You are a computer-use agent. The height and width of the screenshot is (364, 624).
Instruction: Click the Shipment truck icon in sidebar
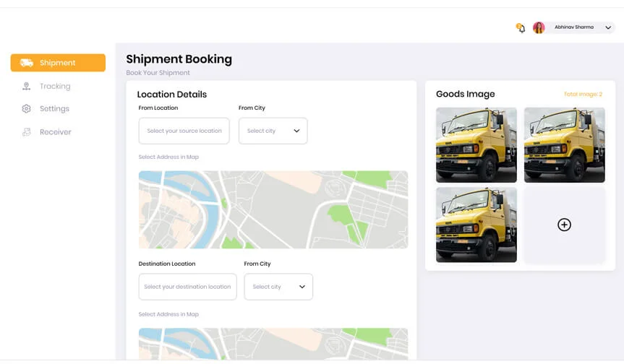[x=27, y=63]
